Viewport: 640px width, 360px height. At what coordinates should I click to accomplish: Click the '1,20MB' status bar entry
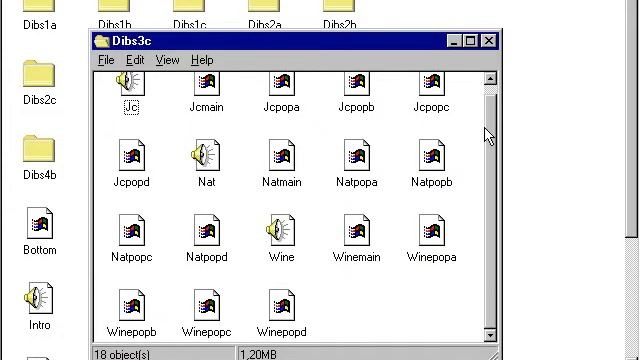[259, 354]
